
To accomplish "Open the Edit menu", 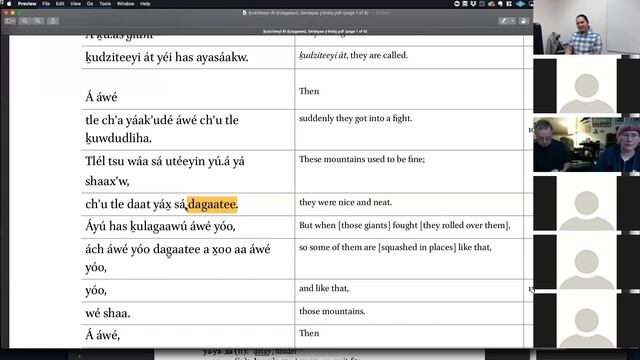I will click(60, 4).
